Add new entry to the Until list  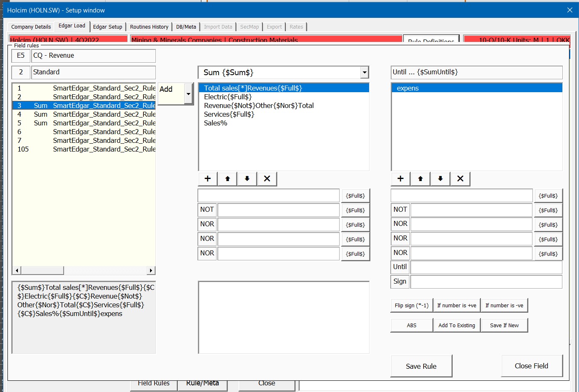[x=401, y=179]
